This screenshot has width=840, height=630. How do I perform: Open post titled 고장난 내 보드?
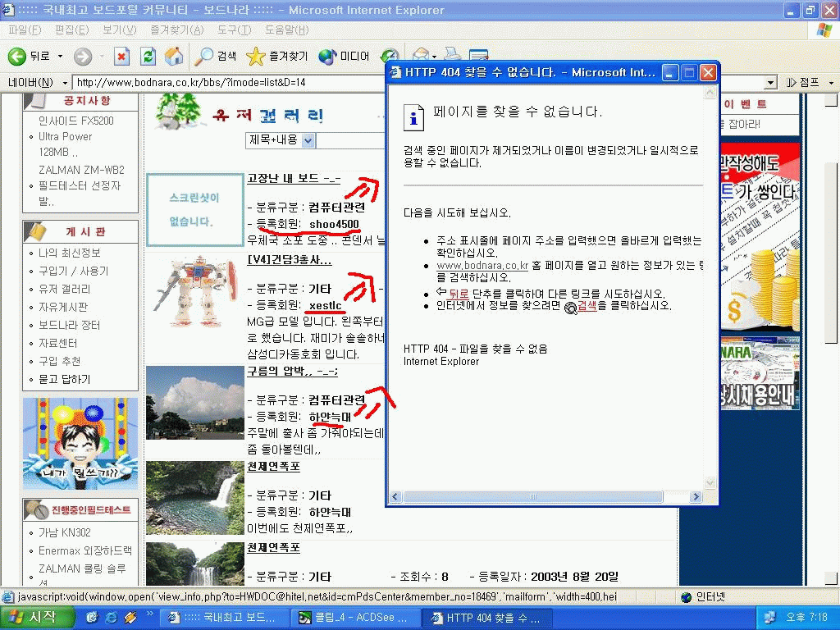(x=294, y=178)
